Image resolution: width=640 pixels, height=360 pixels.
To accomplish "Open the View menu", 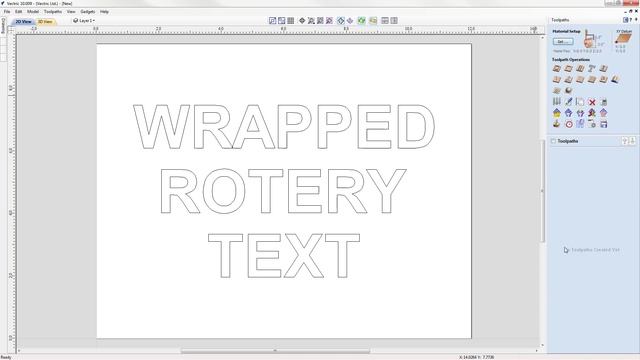I will pos(71,12).
